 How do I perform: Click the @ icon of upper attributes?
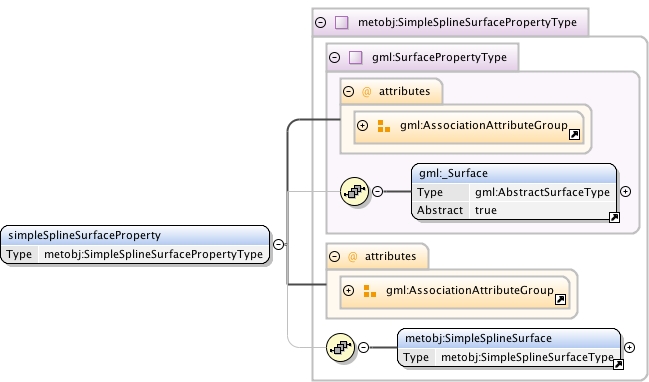coord(366,91)
